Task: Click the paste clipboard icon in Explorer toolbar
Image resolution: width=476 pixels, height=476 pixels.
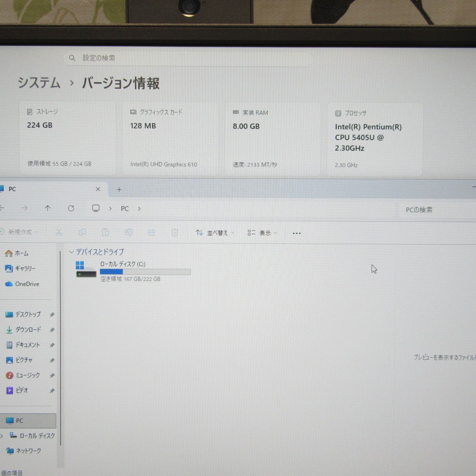Action: (x=105, y=232)
